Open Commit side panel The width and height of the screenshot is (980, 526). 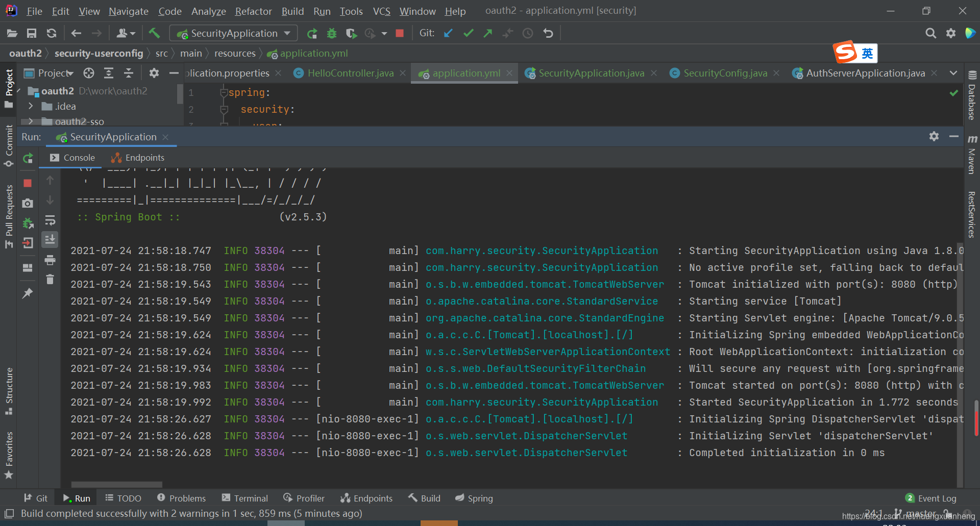click(9, 146)
